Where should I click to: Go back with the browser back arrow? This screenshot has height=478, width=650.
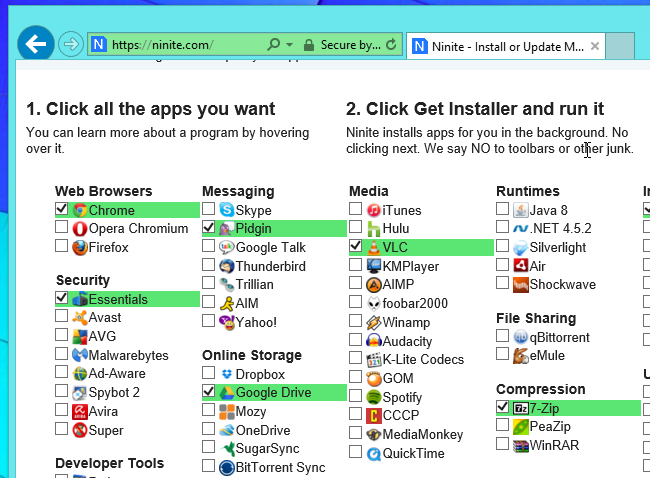coord(36,44)
